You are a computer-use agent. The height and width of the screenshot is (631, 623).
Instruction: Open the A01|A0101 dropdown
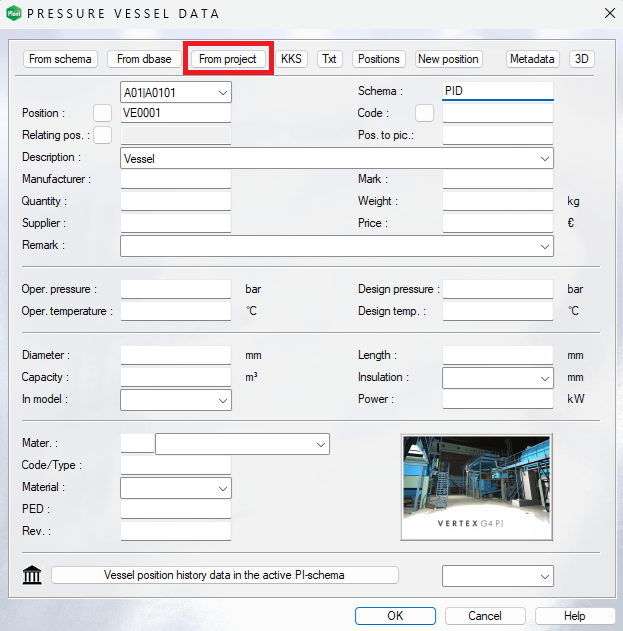tap(176, 92)
